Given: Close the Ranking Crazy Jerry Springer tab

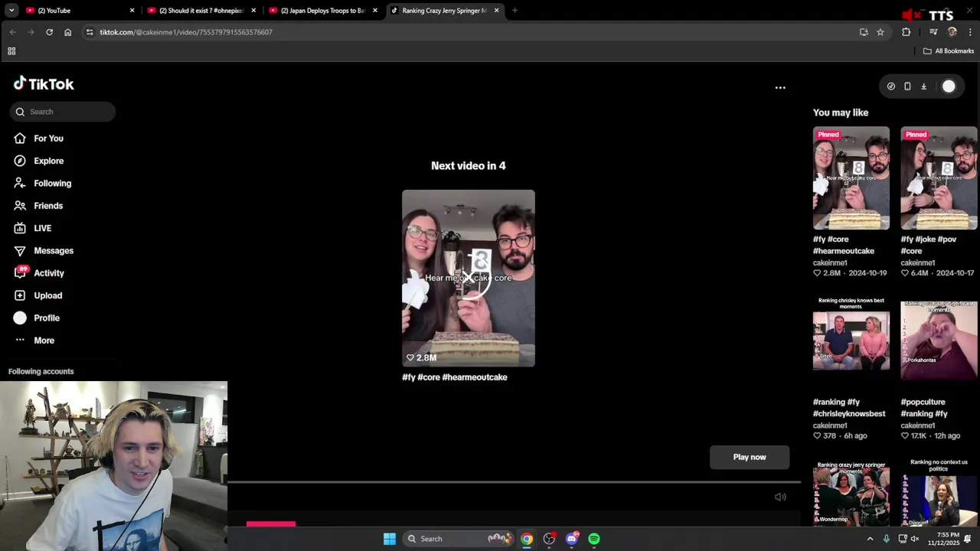Looking at the screenshot, I should (x=497, y=11).
